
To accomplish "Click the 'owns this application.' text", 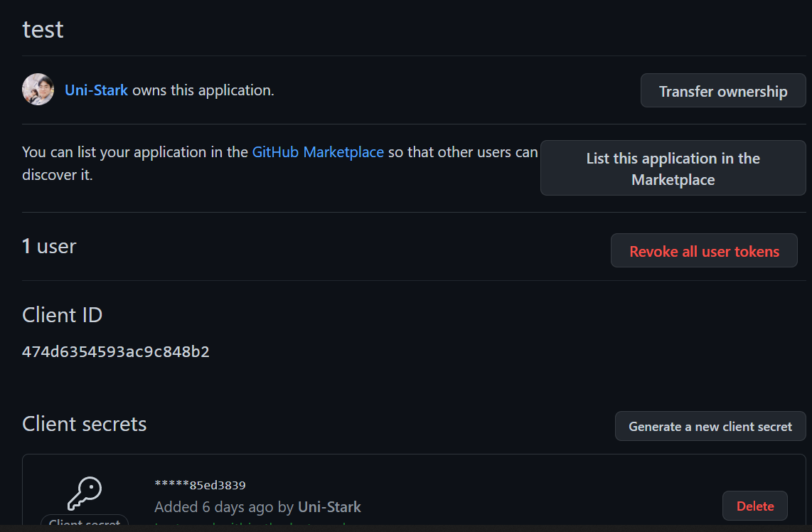I will [203, 90].
